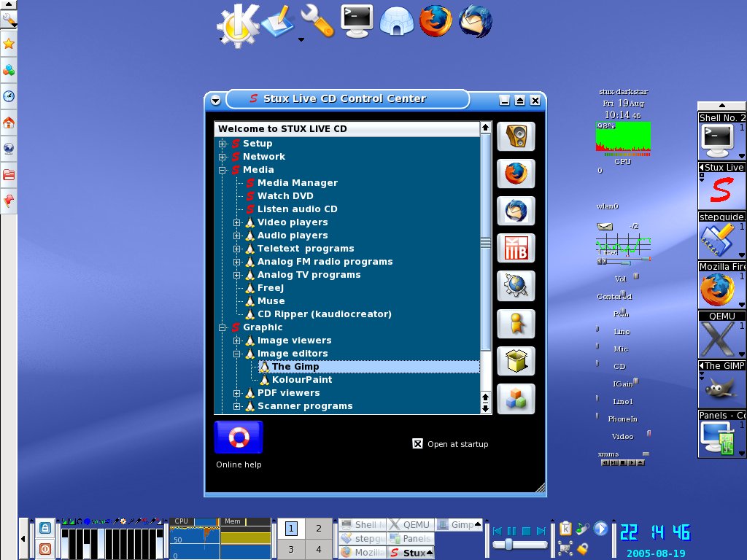Select Listen audio CD entry
Screen dimensions: 747x560
(x=298, y=209)
